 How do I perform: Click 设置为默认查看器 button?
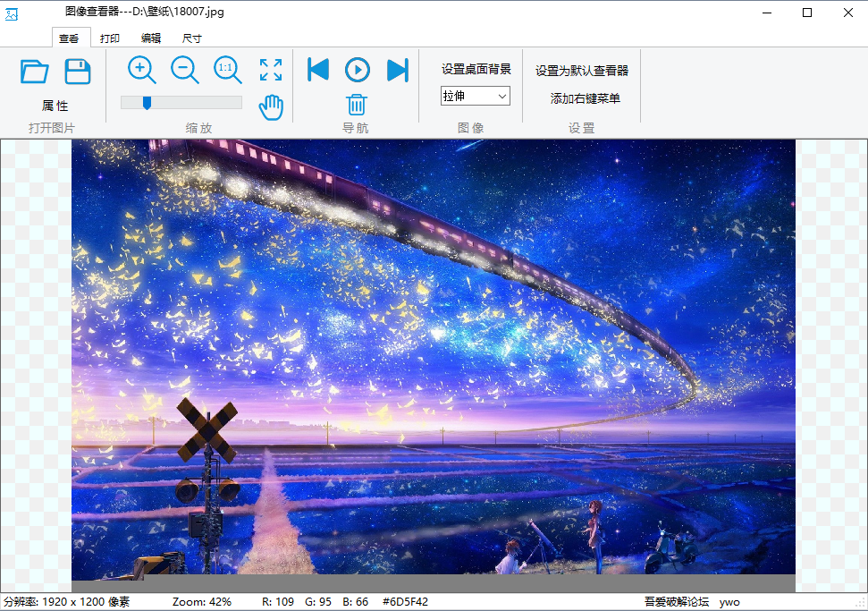point(582,71)
